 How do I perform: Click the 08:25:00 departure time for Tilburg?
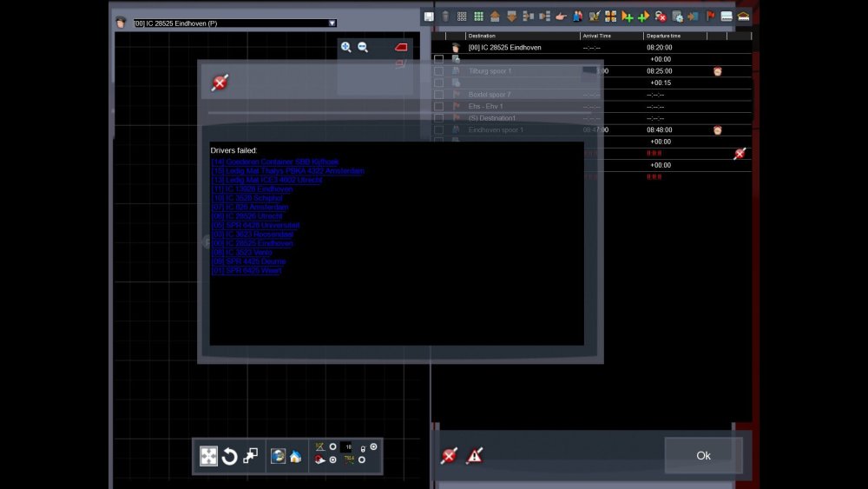(660, 71)
